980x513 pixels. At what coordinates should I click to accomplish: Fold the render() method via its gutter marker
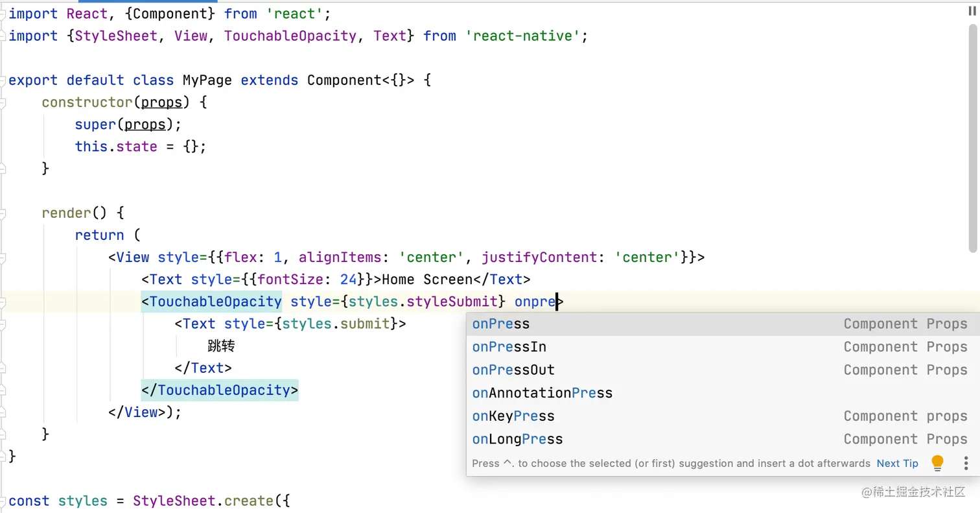click(3, 213)
